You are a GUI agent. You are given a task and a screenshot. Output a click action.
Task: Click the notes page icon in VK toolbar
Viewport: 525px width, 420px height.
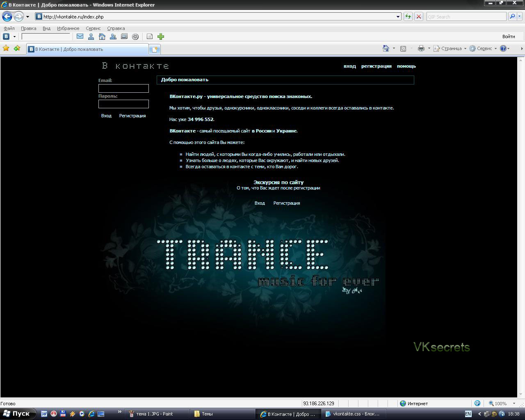click(150, 37)
